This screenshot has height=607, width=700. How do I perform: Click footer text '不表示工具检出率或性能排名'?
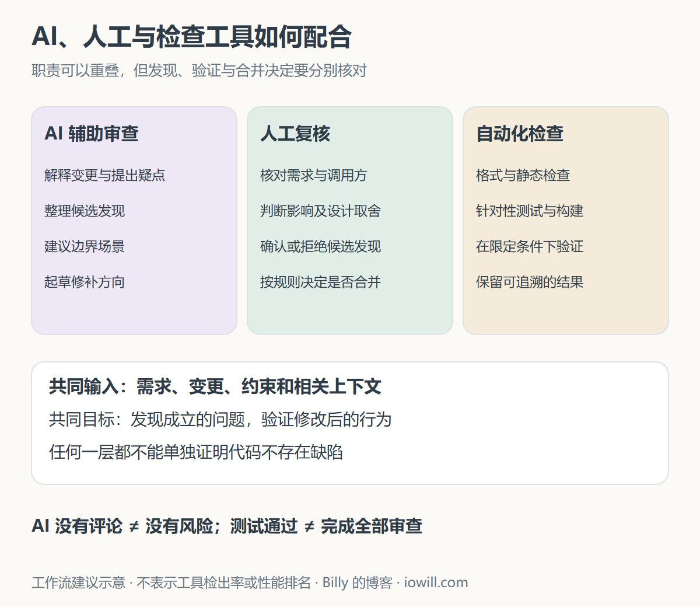[x=223, y=582]
